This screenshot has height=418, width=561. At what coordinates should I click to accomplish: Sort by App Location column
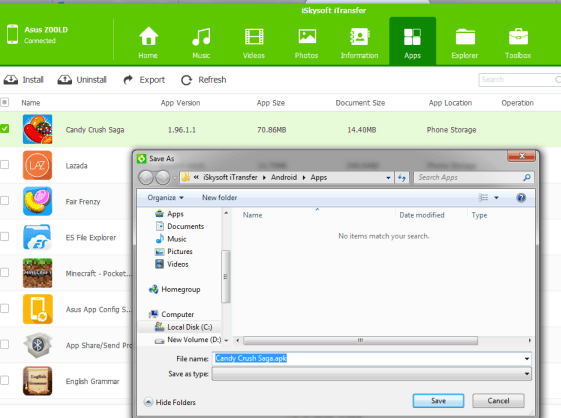pos(450,103)
